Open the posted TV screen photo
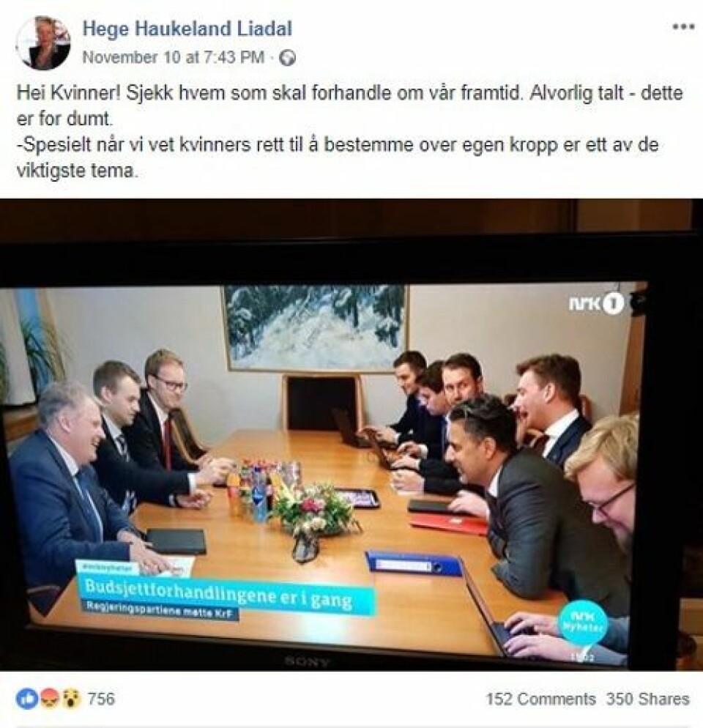This screenshot has width=703, height=728. click(x=351, y=435)
